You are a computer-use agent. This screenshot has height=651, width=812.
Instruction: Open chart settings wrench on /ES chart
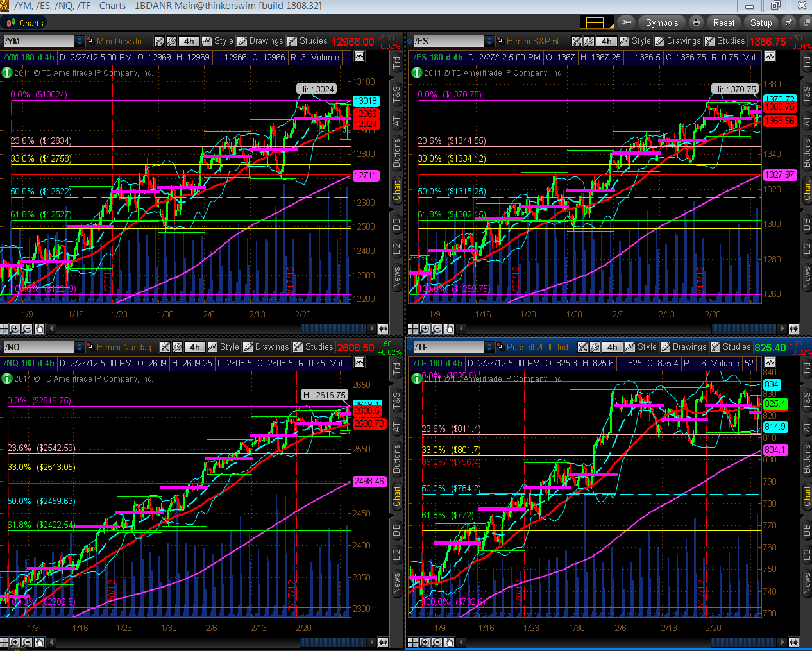click(589, 41)
